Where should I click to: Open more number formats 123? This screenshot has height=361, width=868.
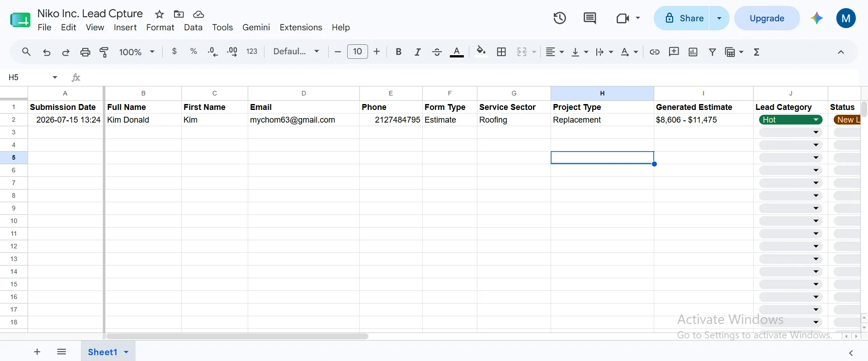point(252,52)
